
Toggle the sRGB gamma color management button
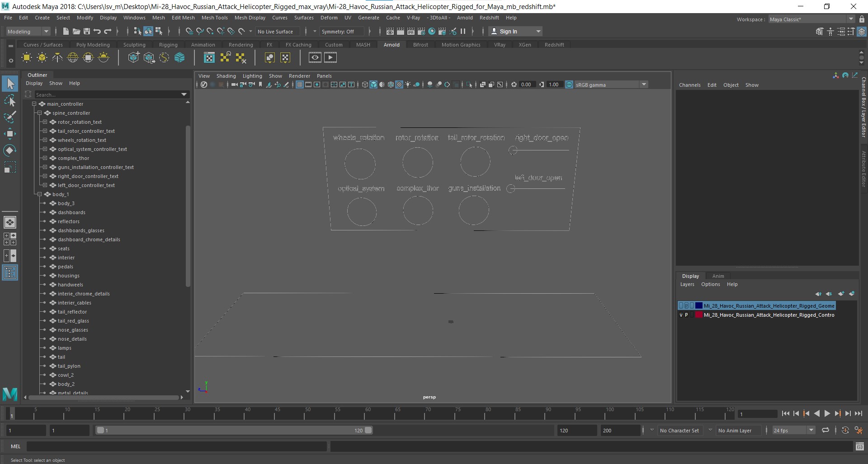point(569,84)
